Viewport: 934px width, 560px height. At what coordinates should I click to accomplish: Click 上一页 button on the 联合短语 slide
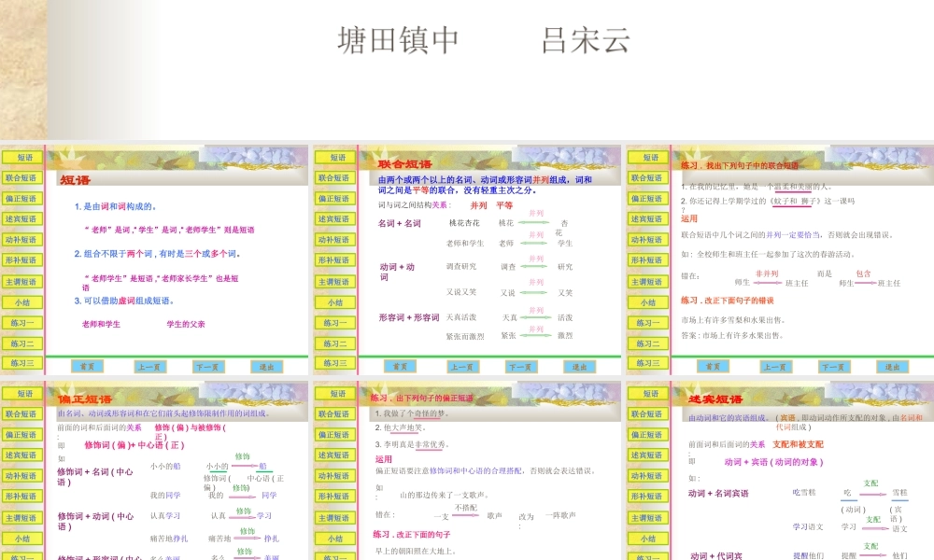click(x=462, y=367)
